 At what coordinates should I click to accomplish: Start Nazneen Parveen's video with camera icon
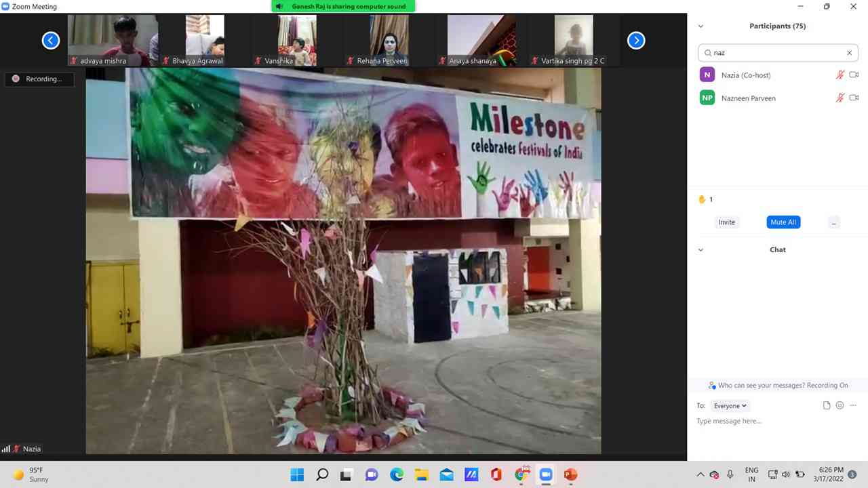coord(854,98)
